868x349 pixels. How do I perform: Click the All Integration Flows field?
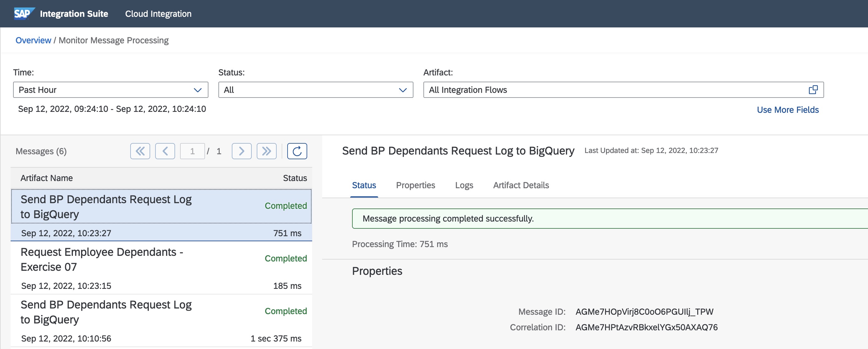pyautogui.click(x=623, y=90)
